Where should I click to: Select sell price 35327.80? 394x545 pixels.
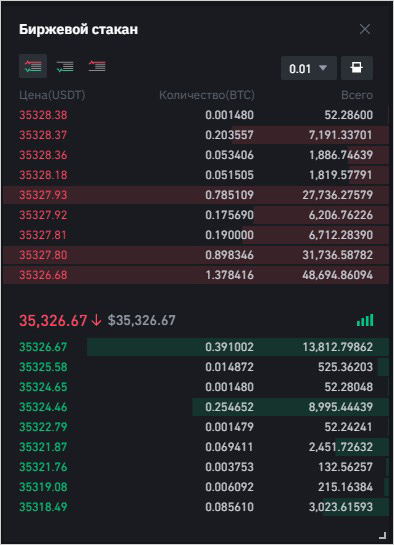pos(43,255)
